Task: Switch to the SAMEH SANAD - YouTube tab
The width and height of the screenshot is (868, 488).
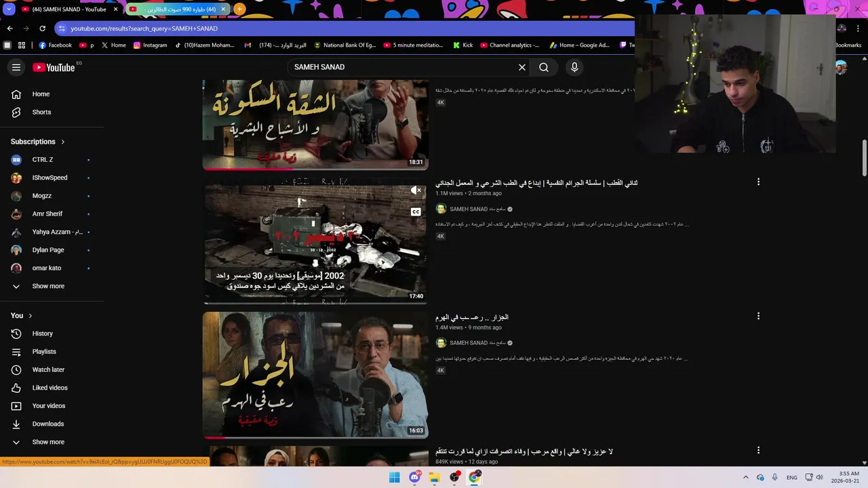Action: 69,9
